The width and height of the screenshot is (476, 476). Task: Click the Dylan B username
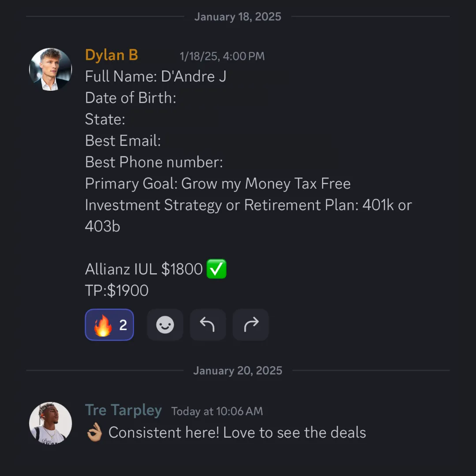112,55
